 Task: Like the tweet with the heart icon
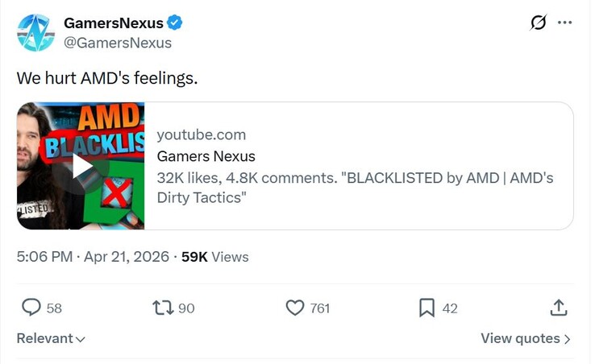coord(295,308)
